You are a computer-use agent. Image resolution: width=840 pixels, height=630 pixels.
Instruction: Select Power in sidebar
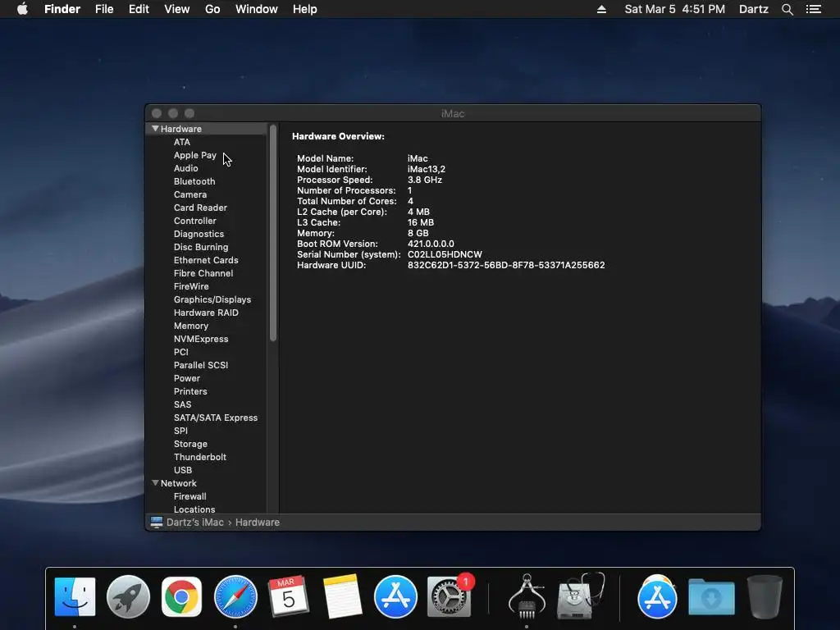[x=187, y=378]
